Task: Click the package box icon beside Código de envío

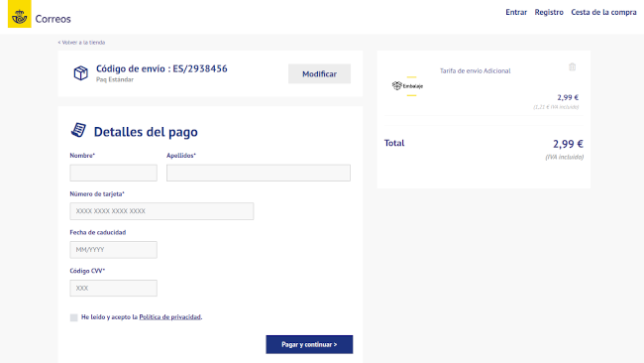Action: click(80, 73)
